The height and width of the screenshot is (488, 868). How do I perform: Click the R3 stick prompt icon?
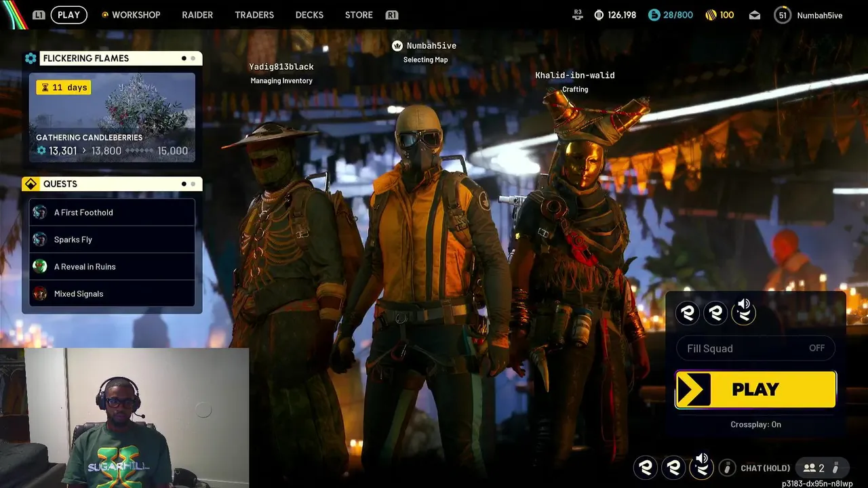click(578, 14)
